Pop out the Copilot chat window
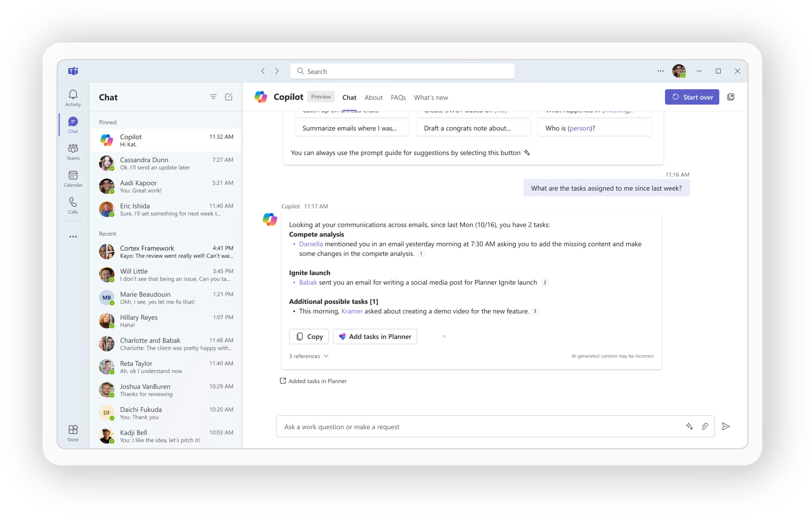The height and width of the screenshot is (515, 812). (731, 97)
